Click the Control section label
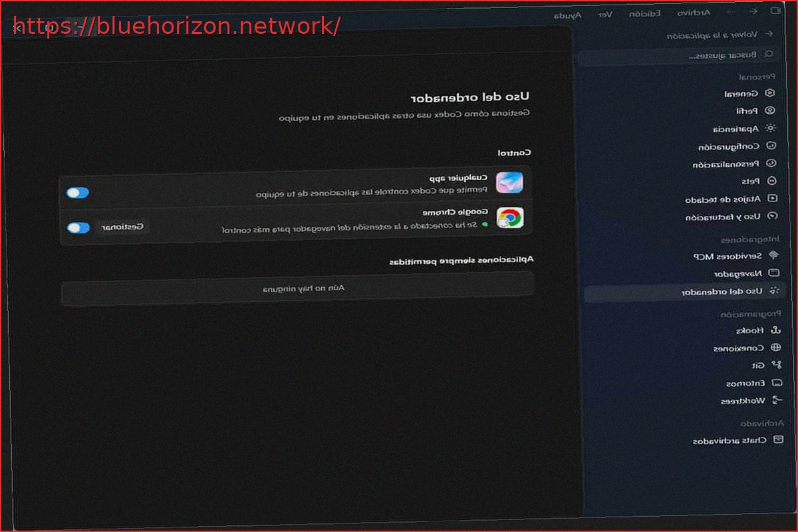 pos(515,152)
